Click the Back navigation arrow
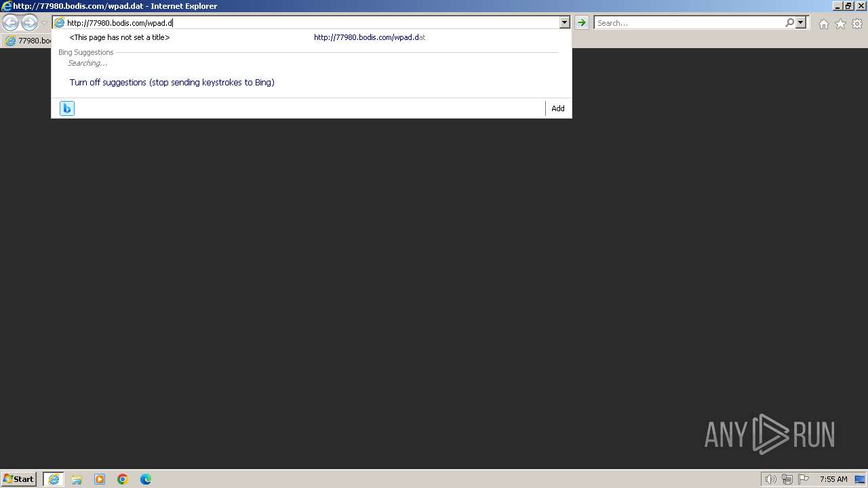Viewport: 868px width, 488px height. pyautogui.click(x=11, y=23)
